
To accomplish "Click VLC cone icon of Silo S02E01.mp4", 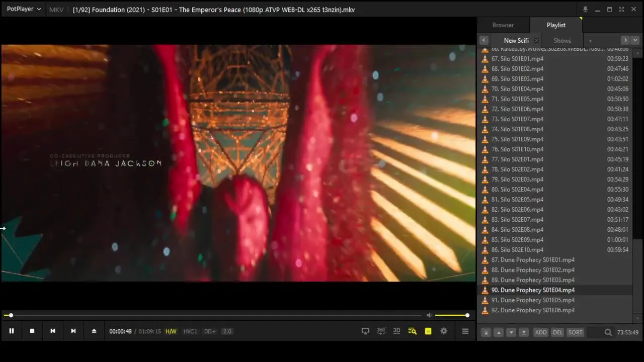I will (x=485, y=159).
